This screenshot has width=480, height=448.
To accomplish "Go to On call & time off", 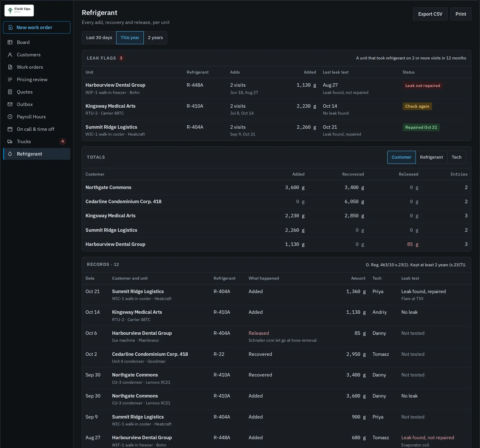I will [x=37, y=129].
